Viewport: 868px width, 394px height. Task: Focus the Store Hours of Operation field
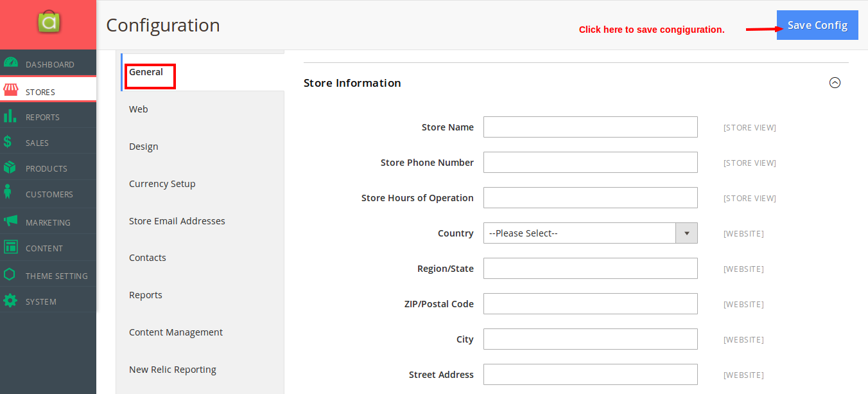tap(590, 198)
